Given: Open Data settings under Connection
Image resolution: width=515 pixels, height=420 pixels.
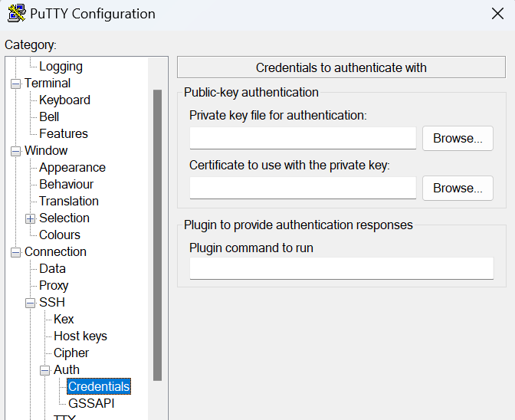Looking at the screenshot, I should pyautogui.click(x=52, y=268).
